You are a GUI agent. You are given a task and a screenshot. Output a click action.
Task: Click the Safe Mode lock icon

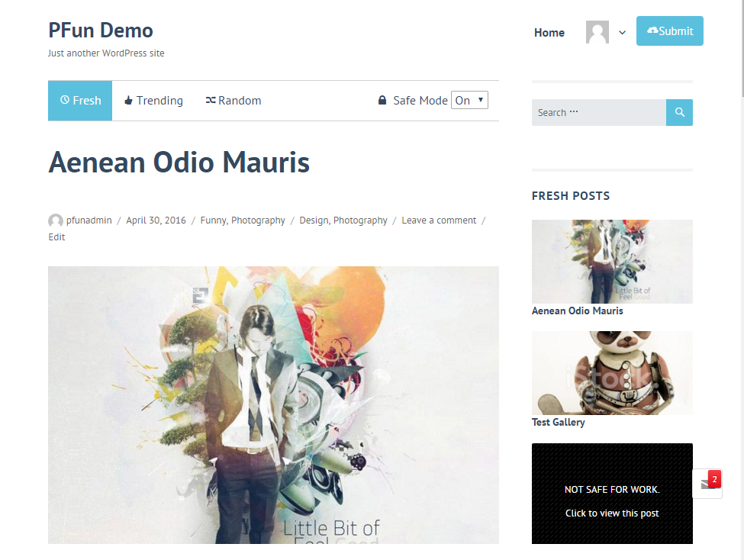[382, 100]
